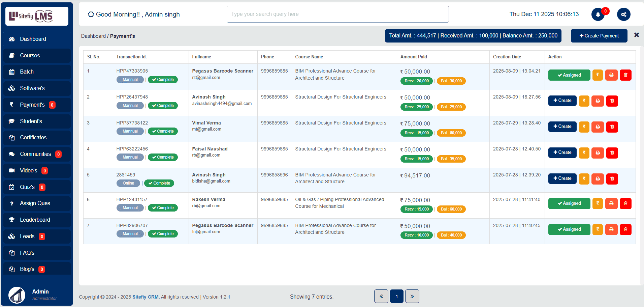Click print icon for Rakesh Verma's payment
644x307 pixels.
click(x=611, y=203)
